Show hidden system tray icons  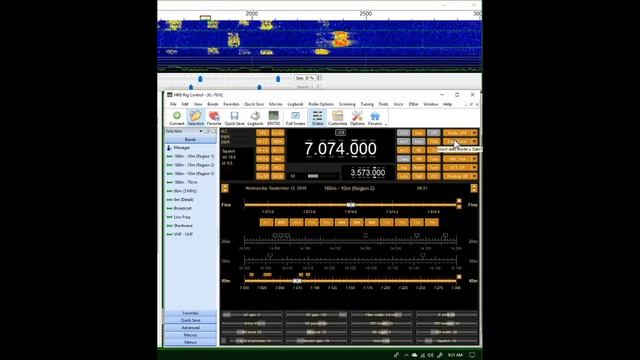coord(406,355)
